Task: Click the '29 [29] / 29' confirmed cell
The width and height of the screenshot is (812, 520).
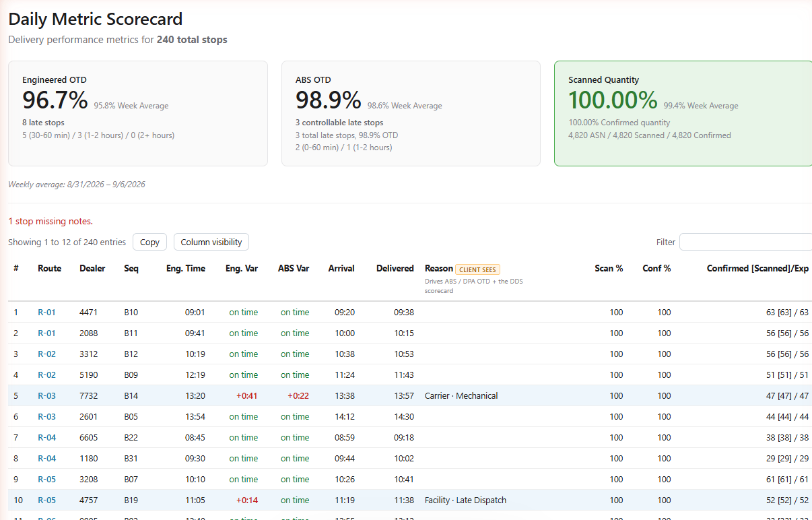Action: 787,458
